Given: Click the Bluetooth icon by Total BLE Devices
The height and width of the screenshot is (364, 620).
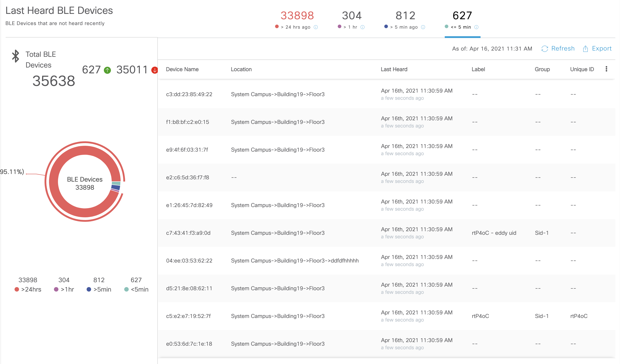Looking at the screenshot, I should pos(15,56).
